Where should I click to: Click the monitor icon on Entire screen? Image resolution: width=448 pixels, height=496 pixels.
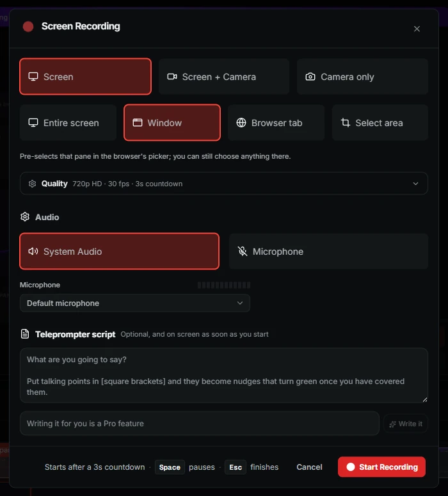(x=33, y=123)
